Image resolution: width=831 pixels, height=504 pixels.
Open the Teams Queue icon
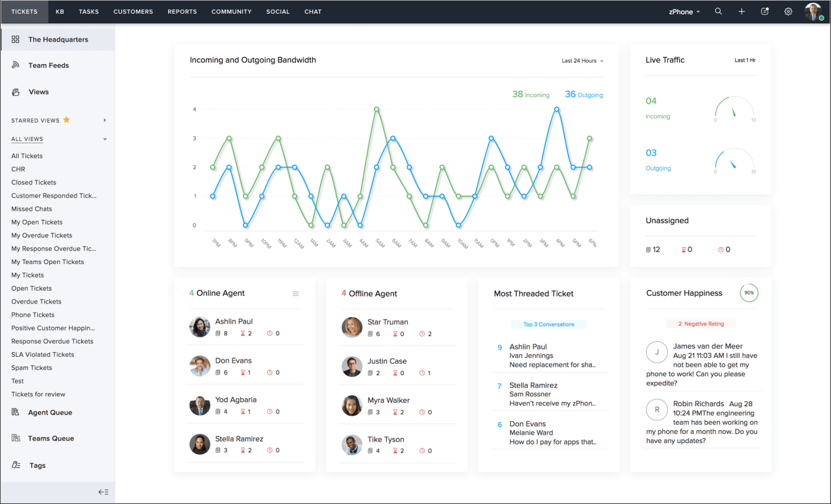15,438
